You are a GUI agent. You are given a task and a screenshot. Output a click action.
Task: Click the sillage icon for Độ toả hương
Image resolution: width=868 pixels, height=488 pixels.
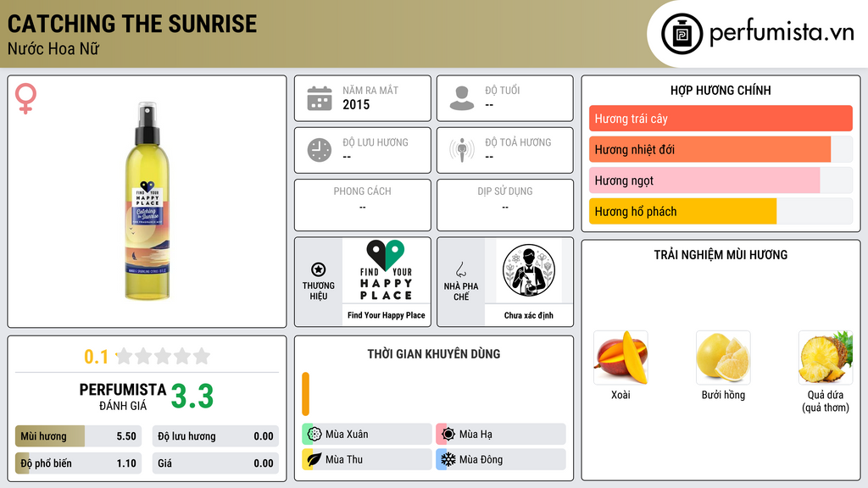click(x=462, y=150)
